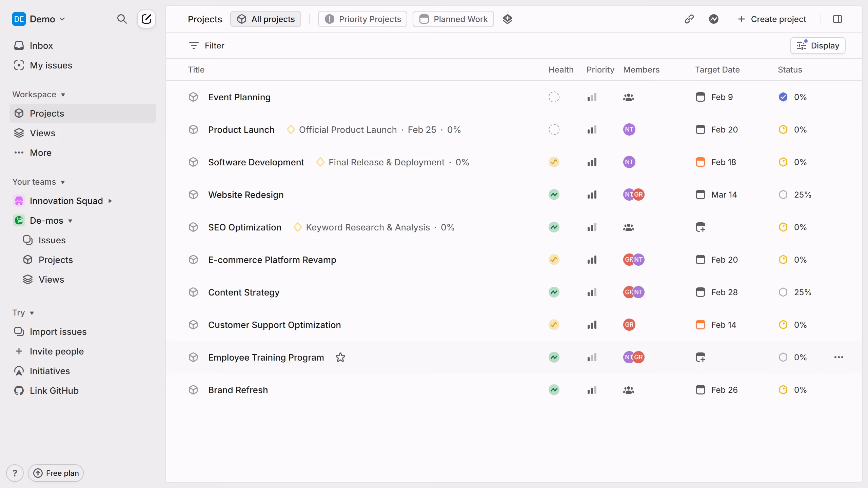Select Projects in Workspace sidebar

click(83, 113)
